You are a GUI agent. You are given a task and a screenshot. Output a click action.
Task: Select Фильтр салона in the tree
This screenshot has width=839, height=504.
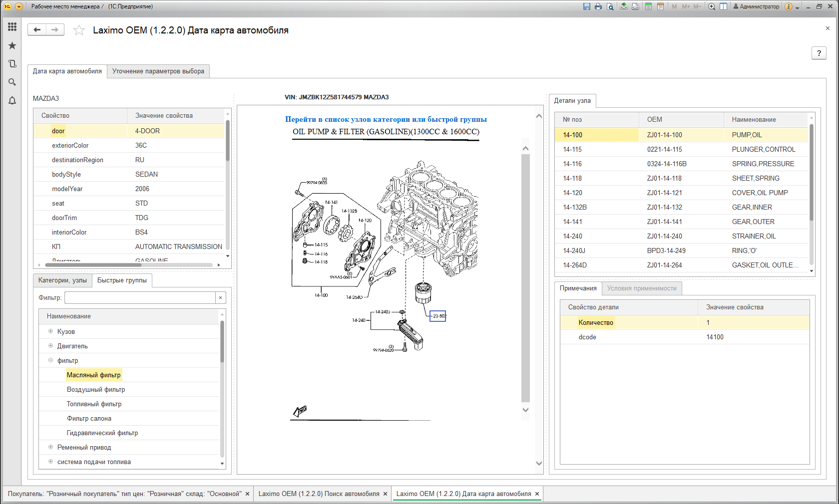[x=89, y=419]
